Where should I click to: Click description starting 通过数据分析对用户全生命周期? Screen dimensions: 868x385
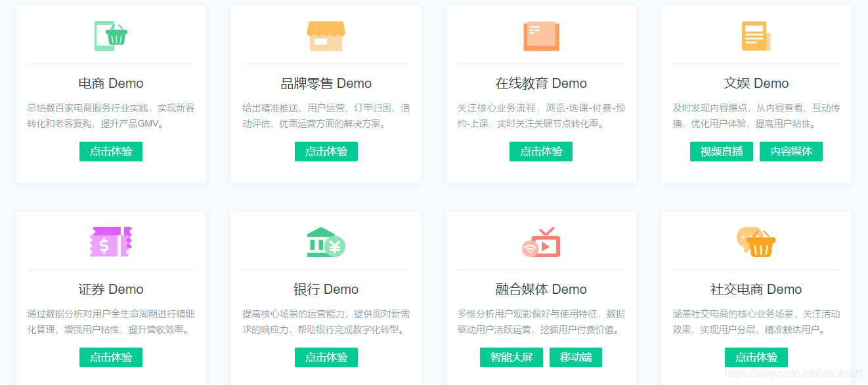[x=111, y=321]
